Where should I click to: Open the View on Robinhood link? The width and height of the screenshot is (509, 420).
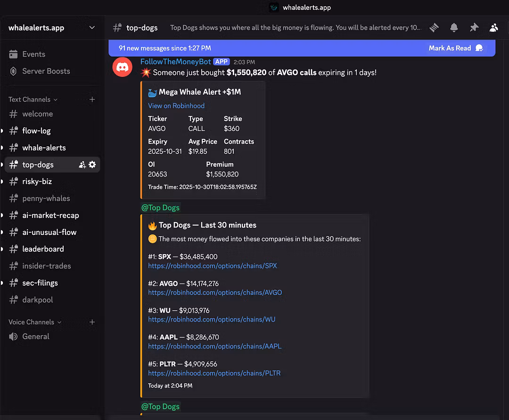[176, 106]
